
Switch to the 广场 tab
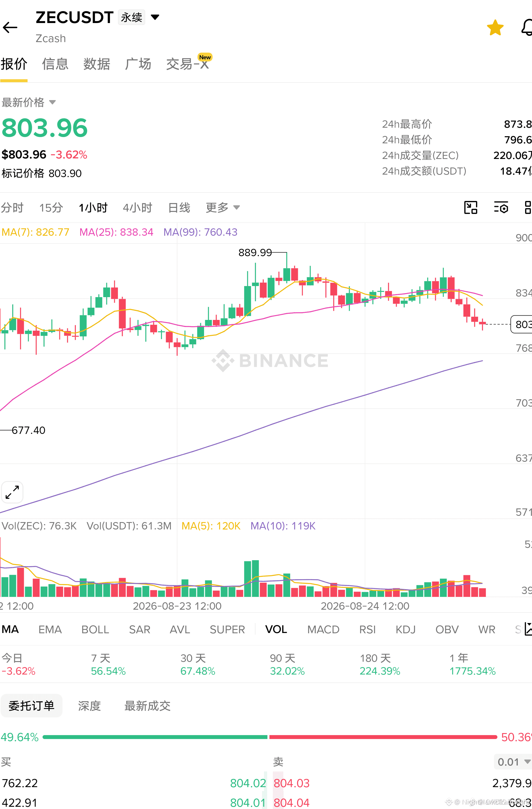point(138,64)
